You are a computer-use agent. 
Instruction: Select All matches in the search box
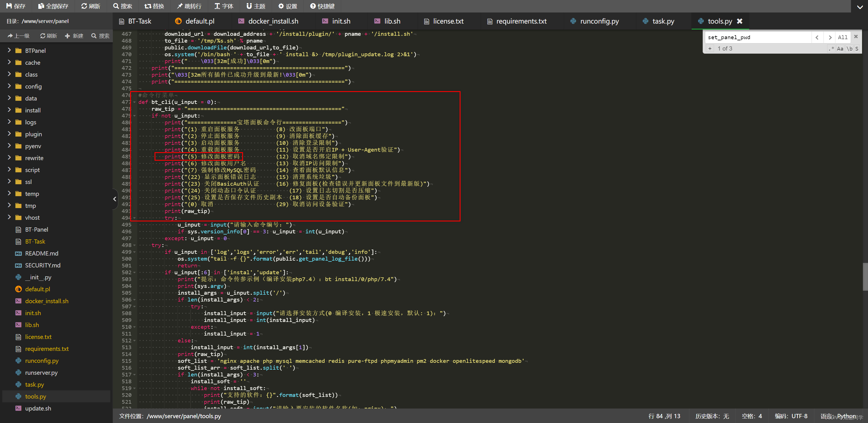point(842,37)
